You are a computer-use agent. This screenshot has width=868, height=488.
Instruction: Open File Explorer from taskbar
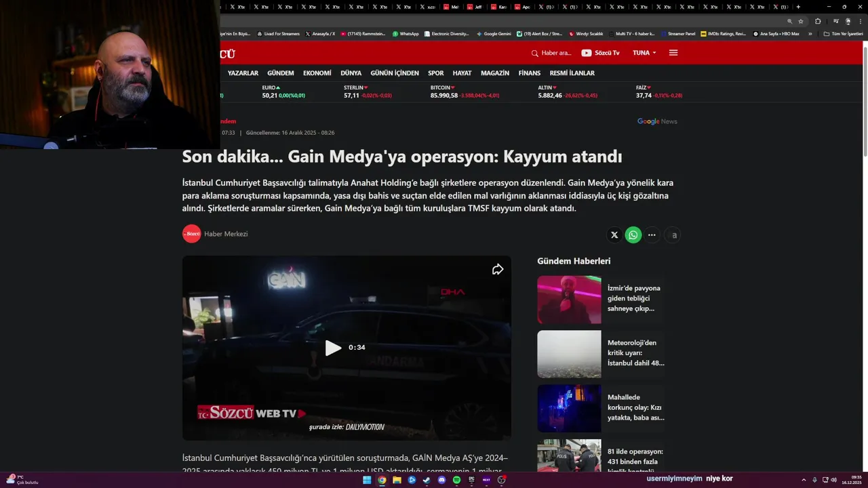tap(397, 480)
